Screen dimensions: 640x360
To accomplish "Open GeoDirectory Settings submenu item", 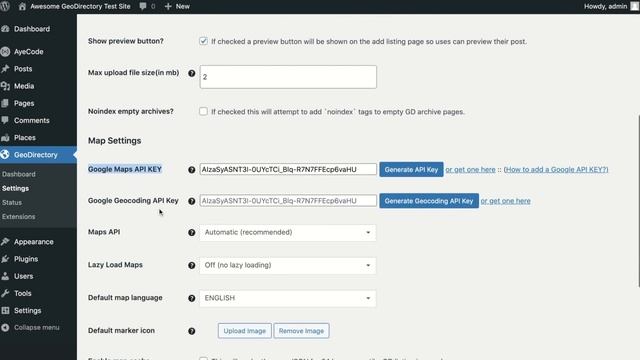I will click(x=16, y=188).
